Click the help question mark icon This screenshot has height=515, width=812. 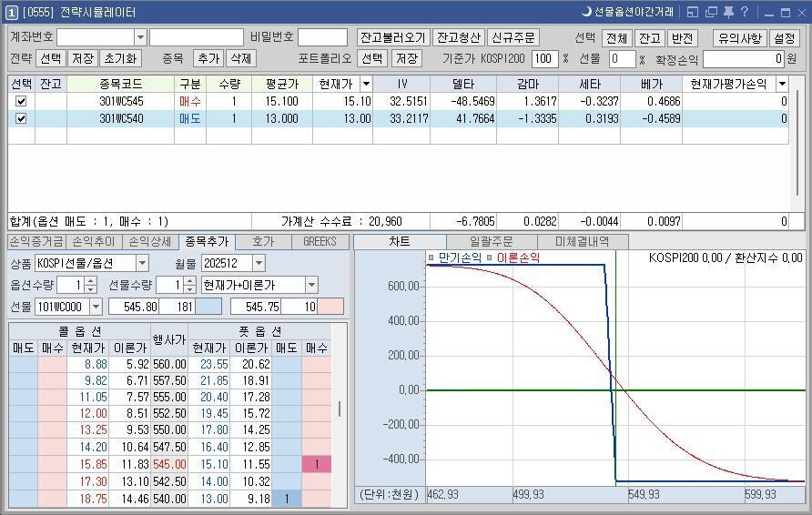coord(744,12)
